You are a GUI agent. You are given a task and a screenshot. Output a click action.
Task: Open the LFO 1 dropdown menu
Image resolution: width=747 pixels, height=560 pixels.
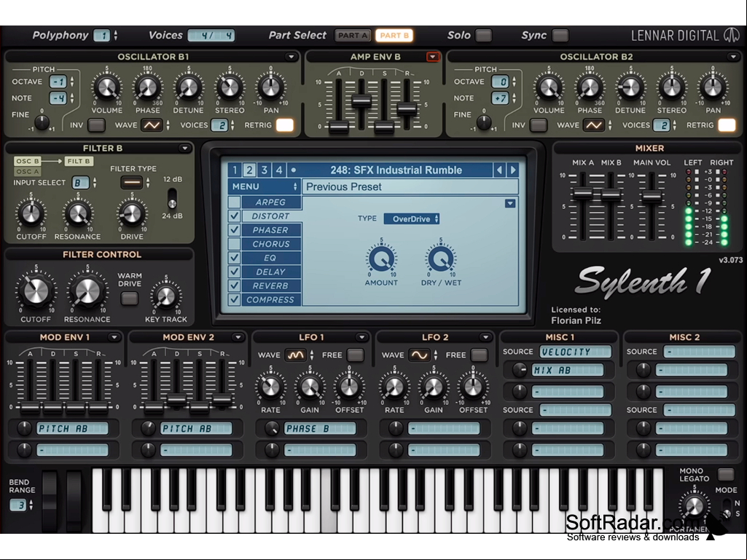(x=361, y=337)
